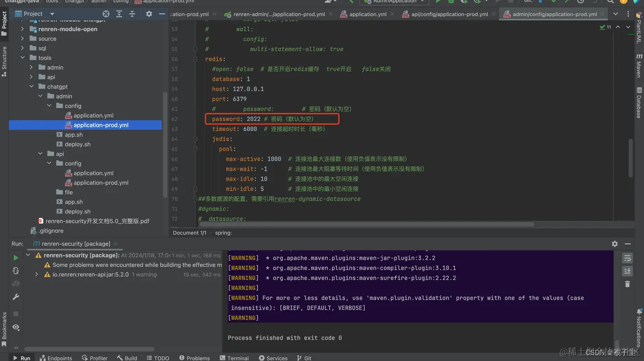
Task: Toggle soft-wrap icon beside console output
Action: [627, 258]
